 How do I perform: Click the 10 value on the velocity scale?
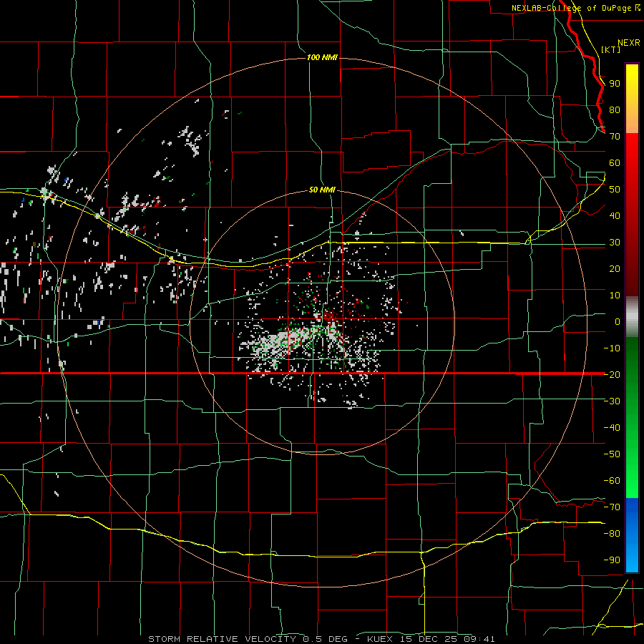pyautogui.click(x=615, y=296)
